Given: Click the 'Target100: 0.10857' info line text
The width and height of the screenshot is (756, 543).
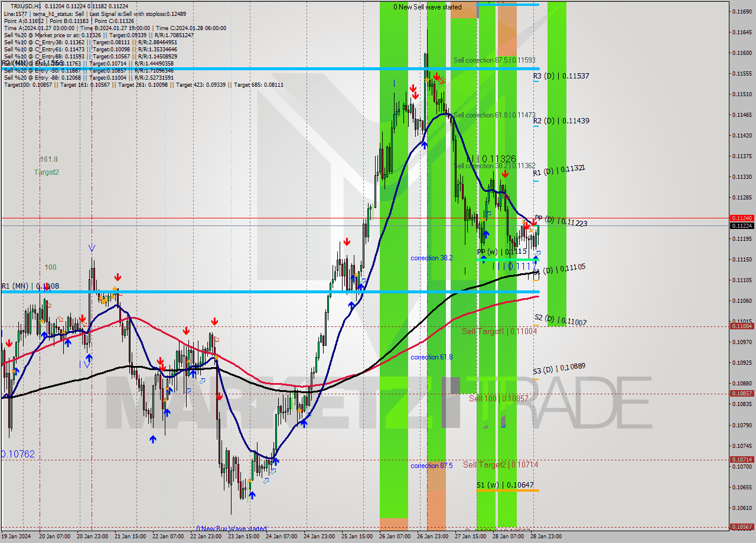Looking at the screenshot, I should (x=28, y=85).
